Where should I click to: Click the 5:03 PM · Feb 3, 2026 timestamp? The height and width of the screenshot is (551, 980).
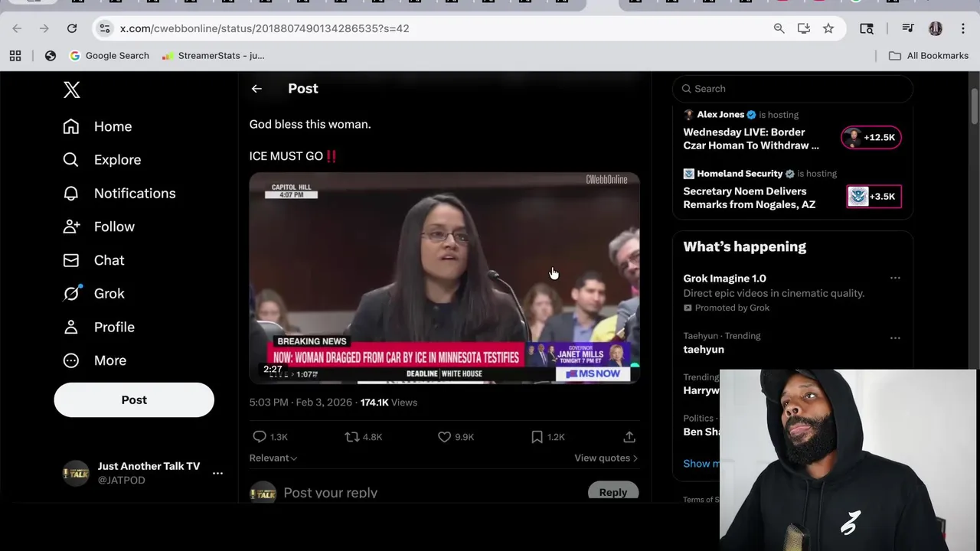pos(300,403)
